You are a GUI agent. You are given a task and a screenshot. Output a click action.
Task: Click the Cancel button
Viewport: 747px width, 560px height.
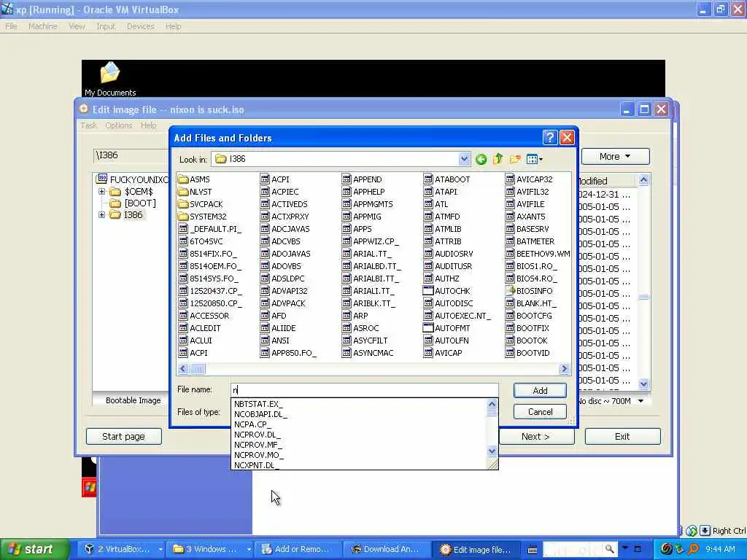tap(540, 412)
